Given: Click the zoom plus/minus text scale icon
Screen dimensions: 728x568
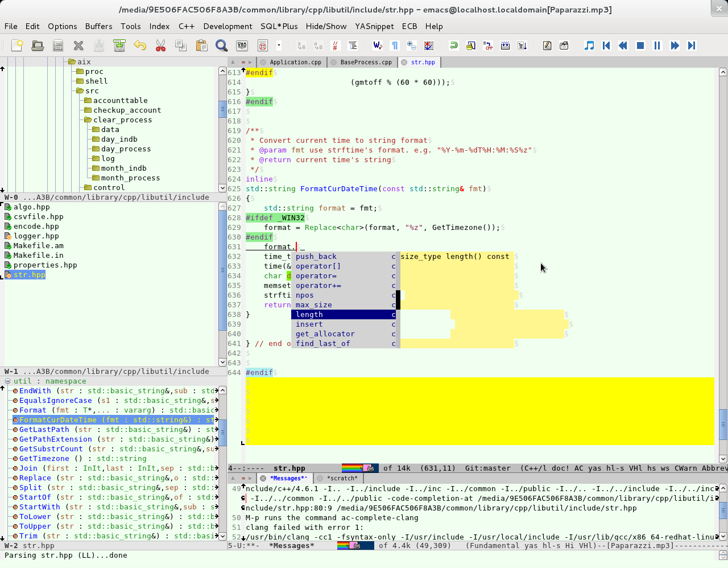Looking at the screenshot, I should [x=412, y=46].
